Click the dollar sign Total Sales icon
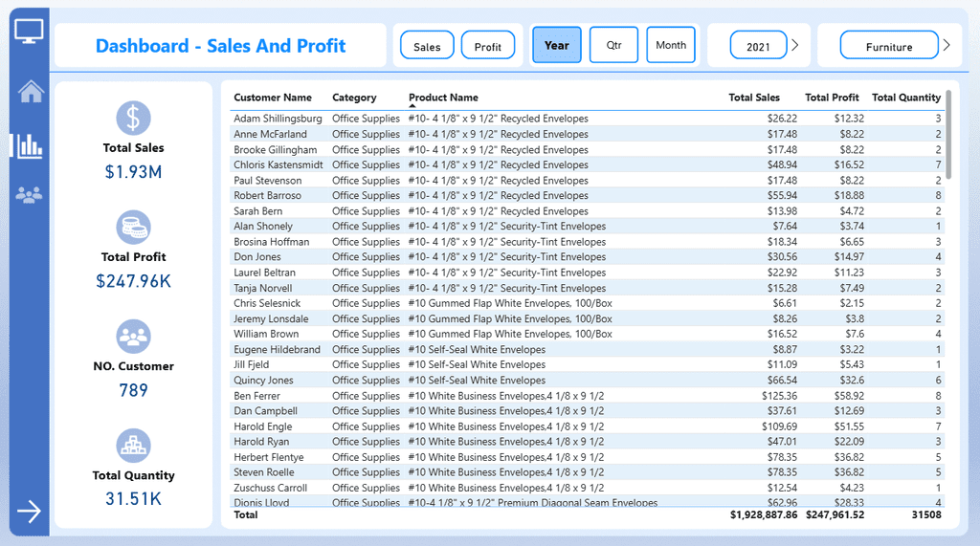Screen dimensions: 980x546 coord(133,119)
